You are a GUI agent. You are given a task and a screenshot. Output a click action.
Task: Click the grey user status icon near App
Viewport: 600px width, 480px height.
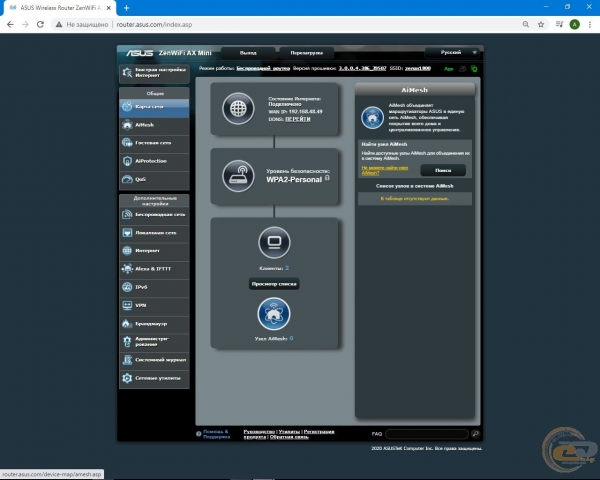click(x=463, y=69)
